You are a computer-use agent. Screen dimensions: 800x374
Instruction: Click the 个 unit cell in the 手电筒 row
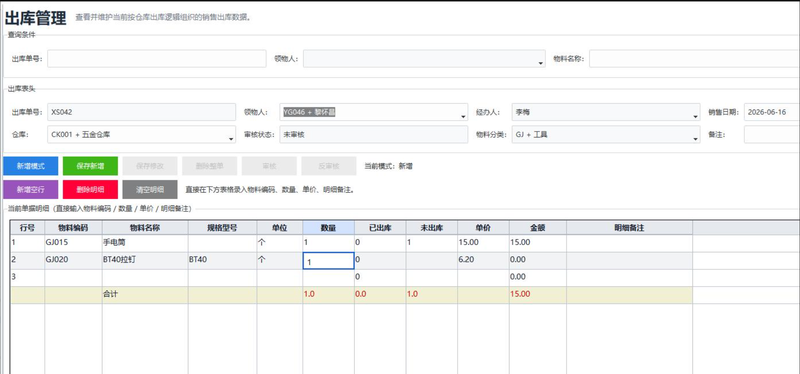point(280,242)
